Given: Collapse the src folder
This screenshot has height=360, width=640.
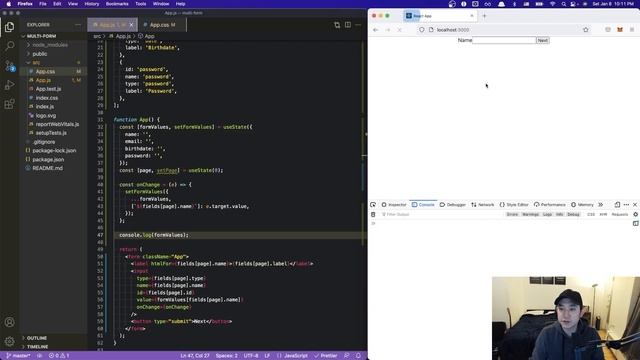Looking at the screenshot, I should [x=36, y=63].
